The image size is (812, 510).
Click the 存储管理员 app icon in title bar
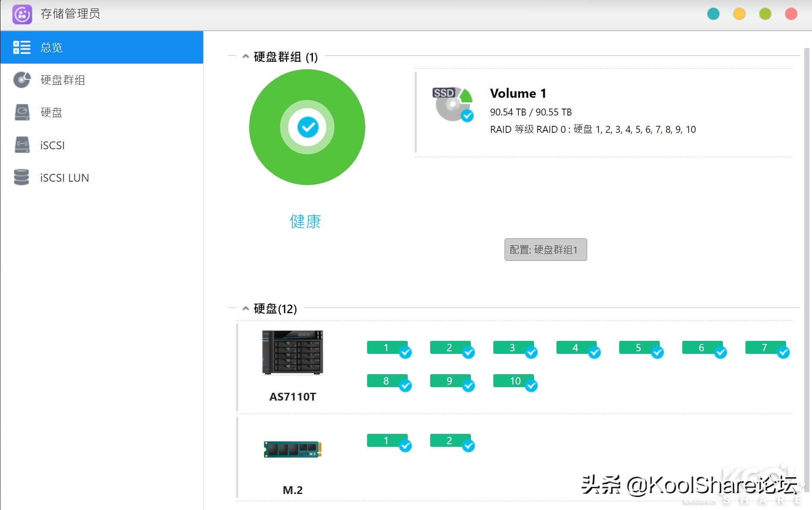pyautogui.click(x=22, y=13)
